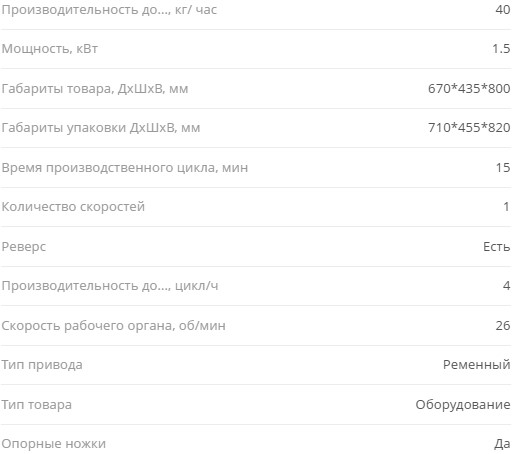Image resolution: width=516 pixels, height=454 pixels.
Task: Click the 'Количество скоростей' label
Action: (x=73, y=207)
